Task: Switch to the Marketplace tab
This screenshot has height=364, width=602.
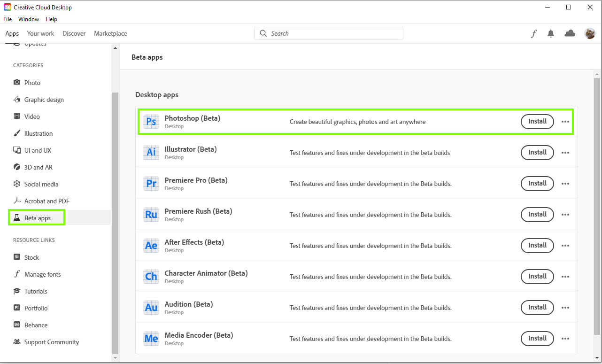Action: pos(110,33)
